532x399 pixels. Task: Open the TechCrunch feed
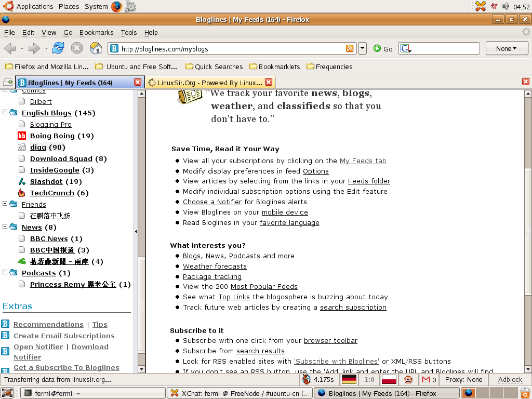click(x=52, y=193)
